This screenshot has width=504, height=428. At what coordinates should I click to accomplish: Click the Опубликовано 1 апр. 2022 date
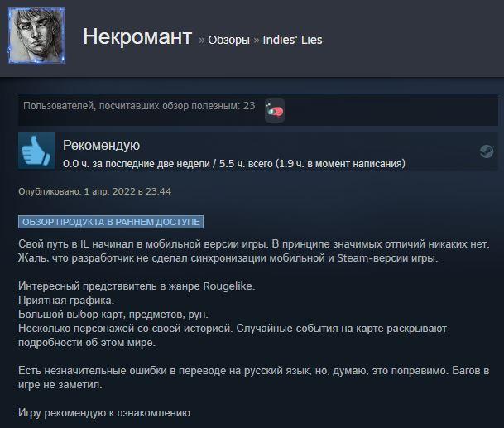(95, 191)
